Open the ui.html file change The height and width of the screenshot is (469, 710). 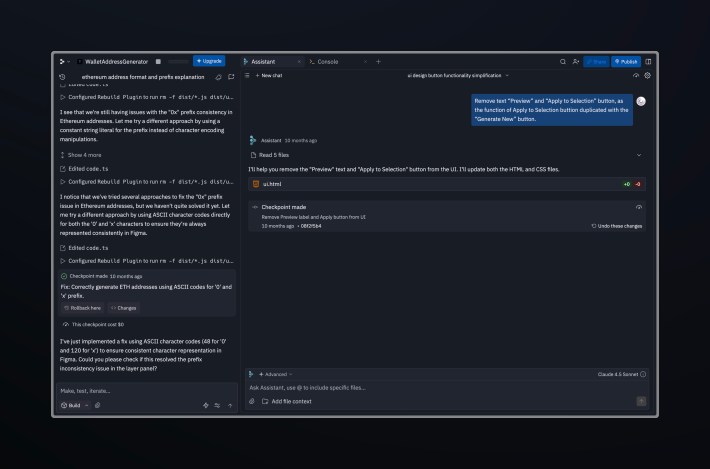pyautogui.click(x=270, y=184)
